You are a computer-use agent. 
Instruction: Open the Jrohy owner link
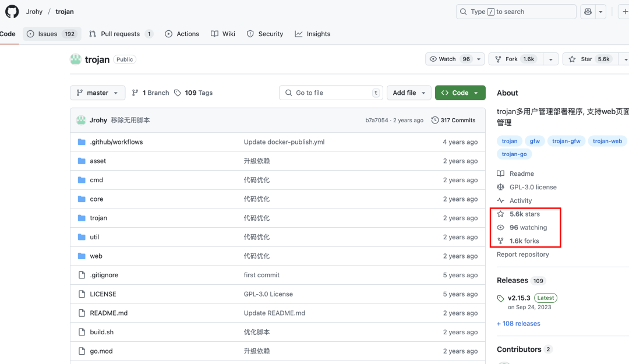click(x=34, y=12)
